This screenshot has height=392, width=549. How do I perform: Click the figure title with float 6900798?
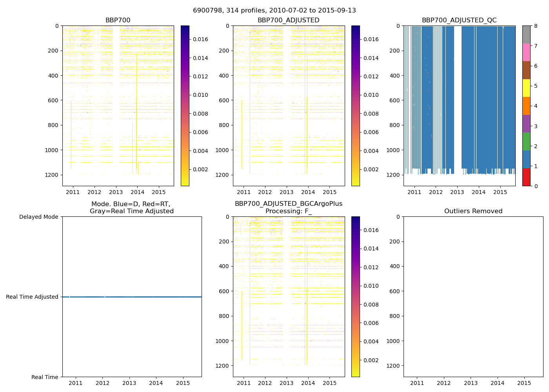point(274,11)
